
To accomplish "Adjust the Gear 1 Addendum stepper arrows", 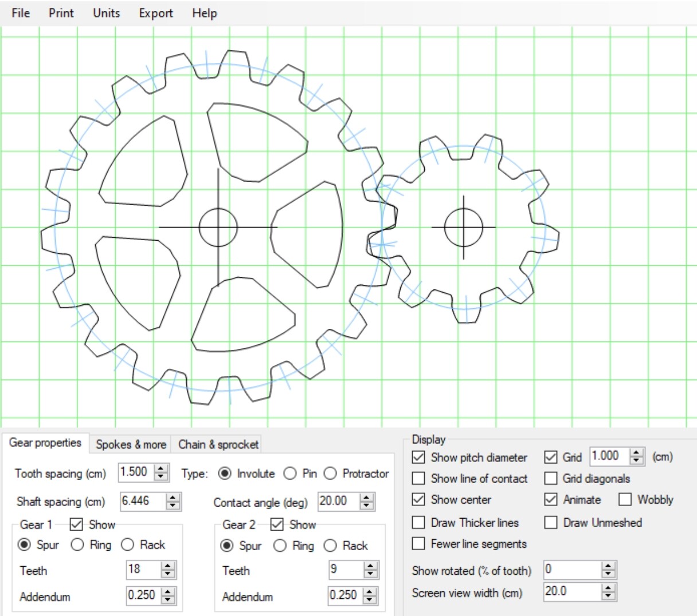I will pos(169,595).
